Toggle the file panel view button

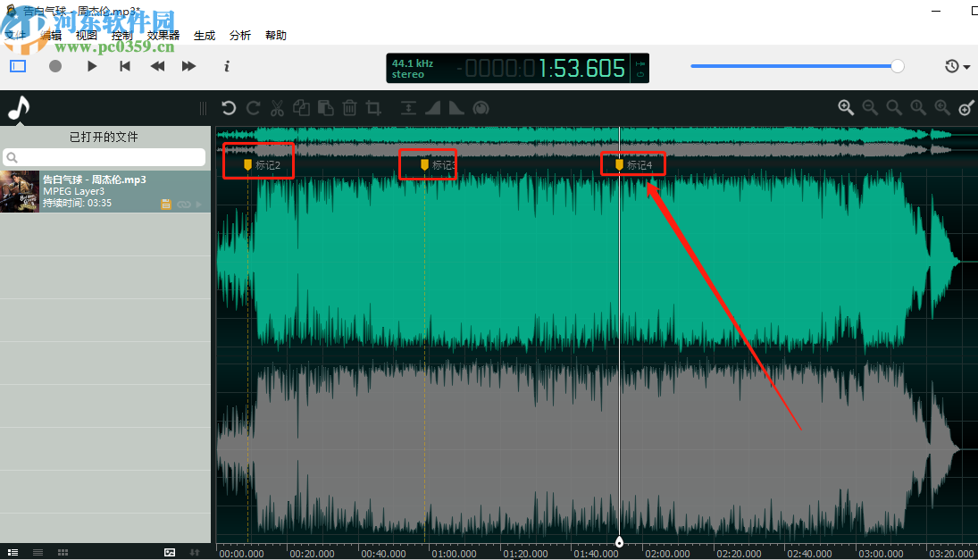(x=18, y=66)
